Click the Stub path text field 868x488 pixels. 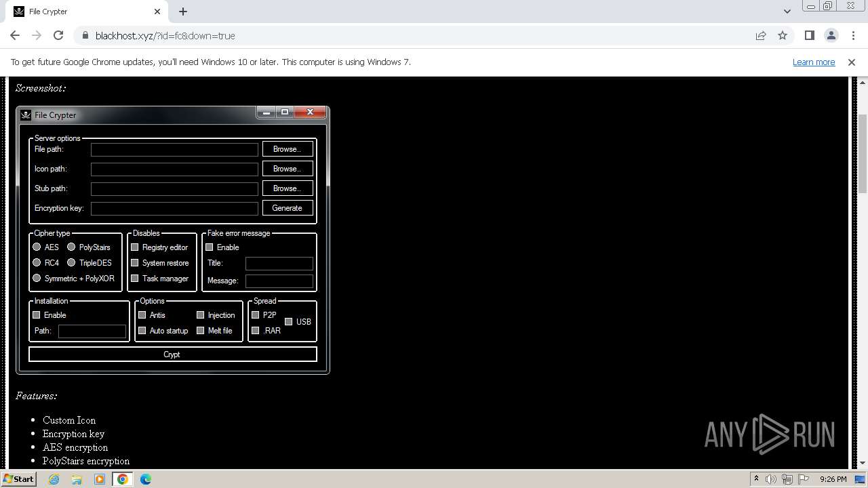[x=175, y=188]
